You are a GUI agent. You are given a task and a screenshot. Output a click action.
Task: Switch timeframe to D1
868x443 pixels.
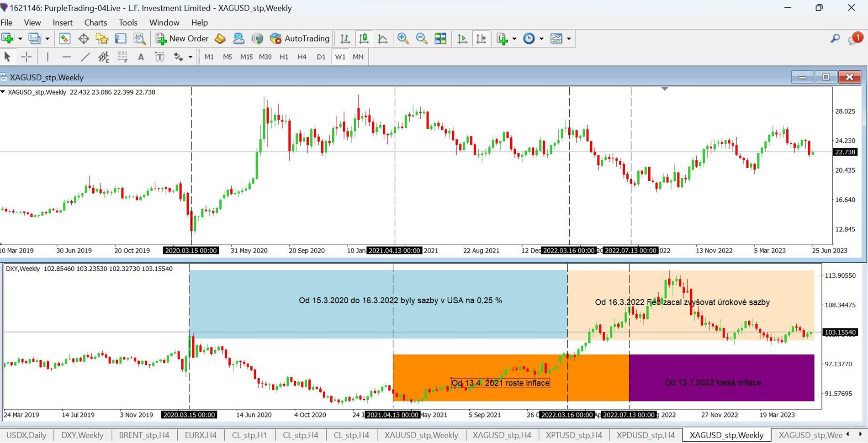[321, 57]
